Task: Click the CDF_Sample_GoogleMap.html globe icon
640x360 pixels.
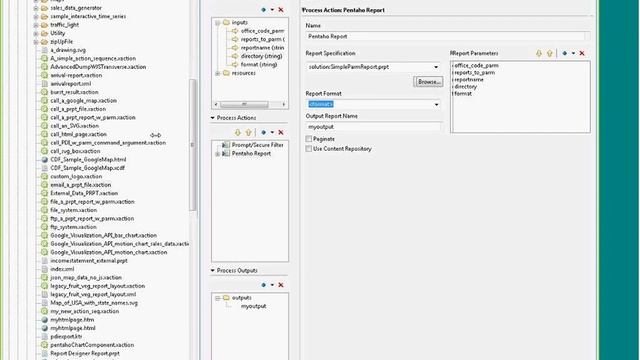Action: coord(44,160)
